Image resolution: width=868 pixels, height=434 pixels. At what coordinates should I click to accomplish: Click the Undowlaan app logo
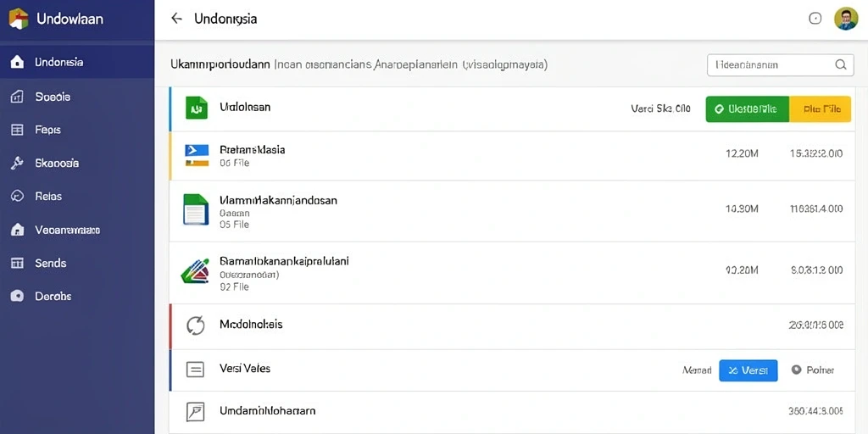pyautogui.click(x=19, y=19)
